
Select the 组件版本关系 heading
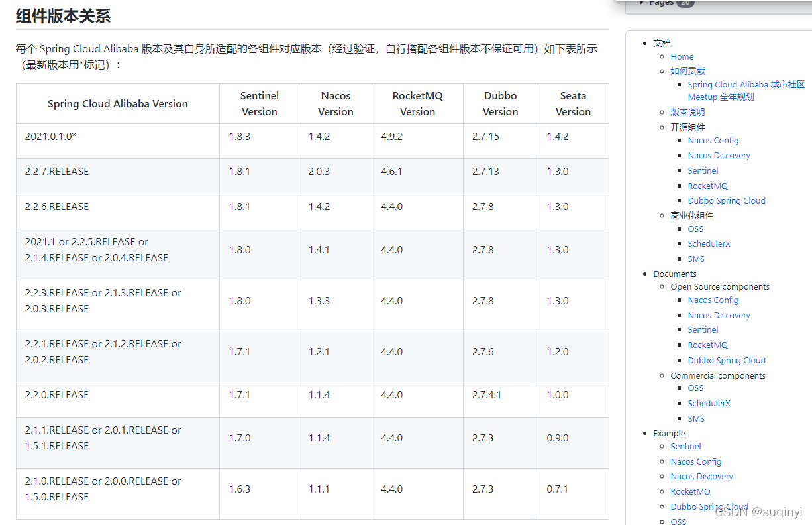click(x=63, y=16)
